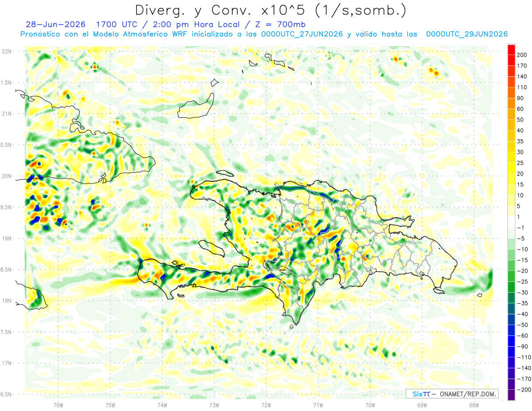The image size is (532, 411).
Task: Click the latitude axis label "8.5N"
Action: 7,270
